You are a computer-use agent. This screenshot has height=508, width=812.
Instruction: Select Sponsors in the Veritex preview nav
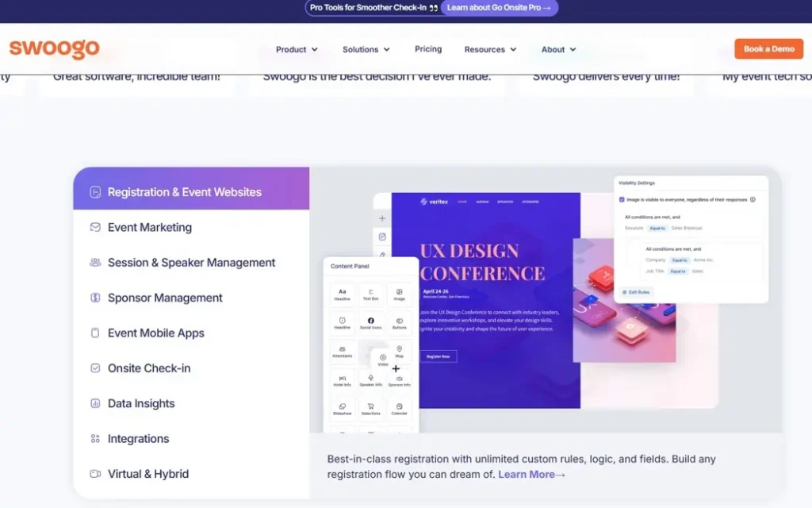(530, 202)
